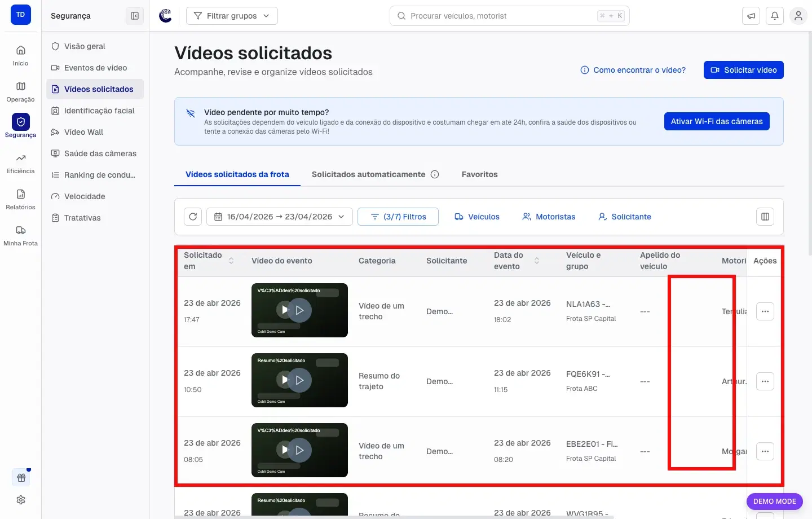Filter by Veículos
812x519 pixels.
click(x=477, y=217)
